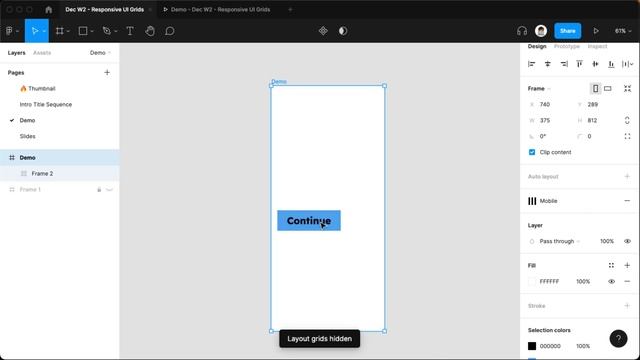Open the distribute spacing dropdown
The height and width of the screenshot is (360, 640).
coord(627,64)
